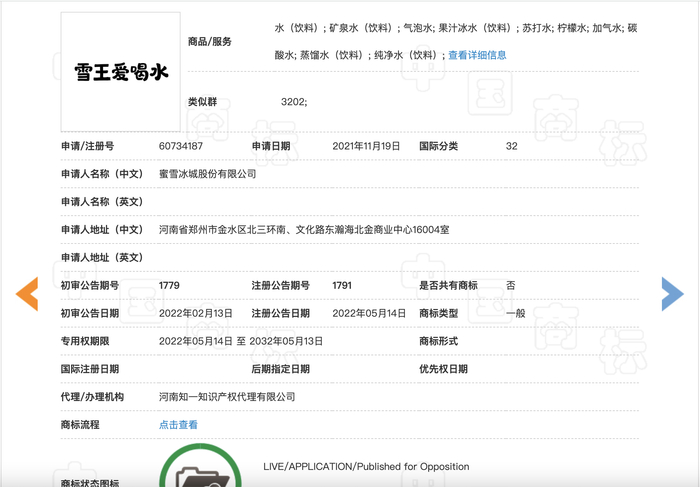Screen dimensions: 700x487
Task: Click the 商标流程 label
Action: (x=80, y=425)
